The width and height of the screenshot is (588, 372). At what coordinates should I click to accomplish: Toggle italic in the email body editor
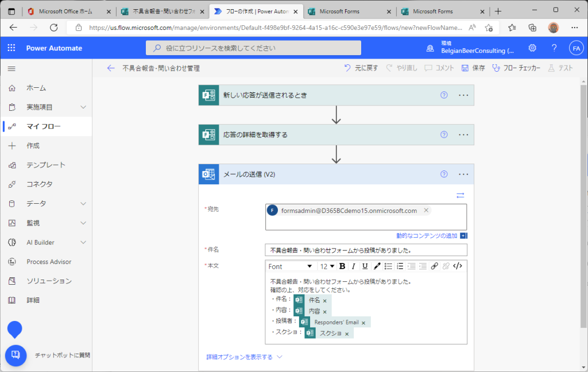(x=353, y=266)
